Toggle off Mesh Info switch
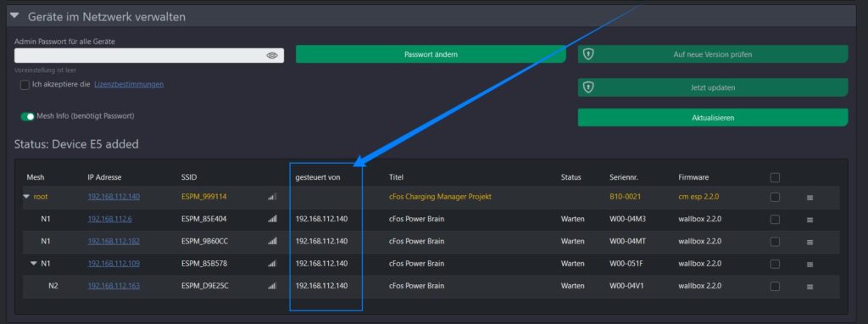868x324 pixels. coord(27,116)
